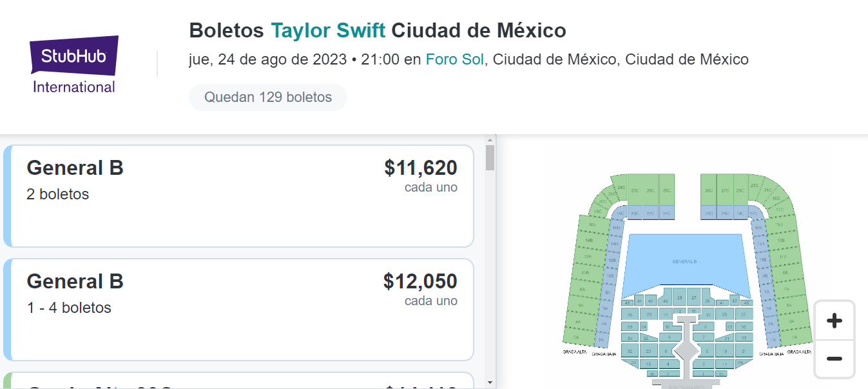Choose section 20 on the floor map

click(648, 350)
